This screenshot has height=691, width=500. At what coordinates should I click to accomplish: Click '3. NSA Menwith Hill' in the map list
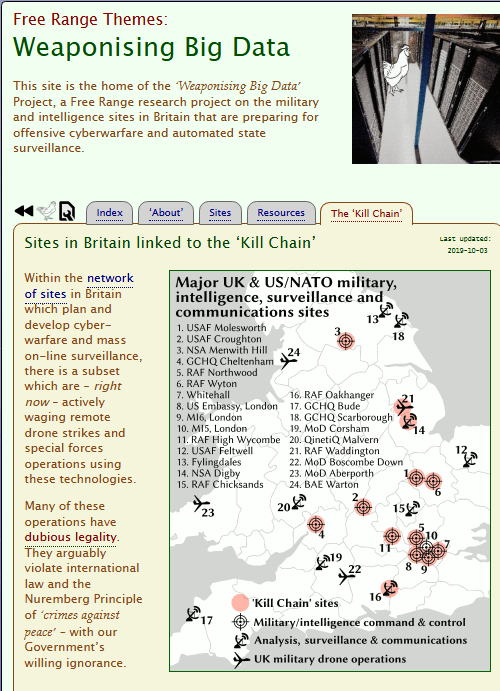[x=222, y=350]
